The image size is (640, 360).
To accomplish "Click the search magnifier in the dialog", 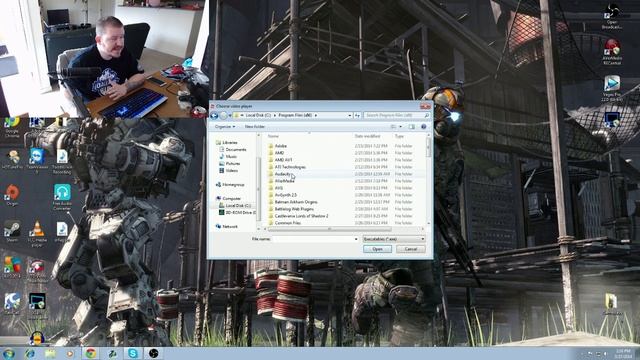I will [427, 116].
